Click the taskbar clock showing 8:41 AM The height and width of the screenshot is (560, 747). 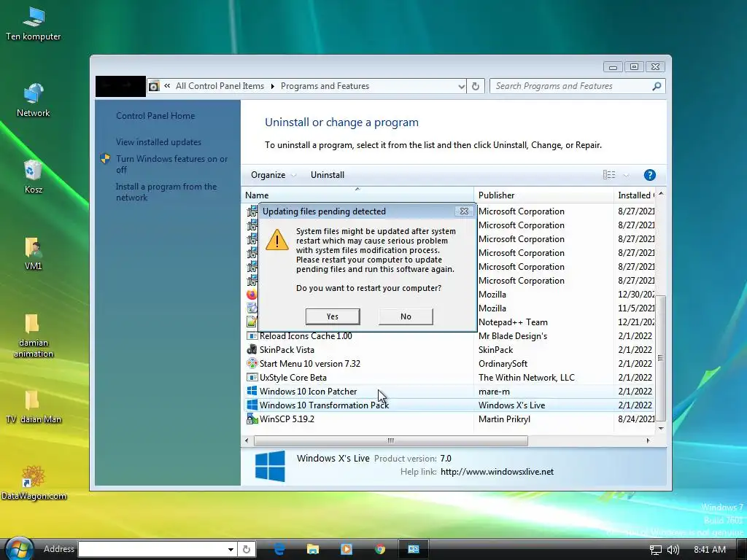pyautogui.click(x=710, y=550)
